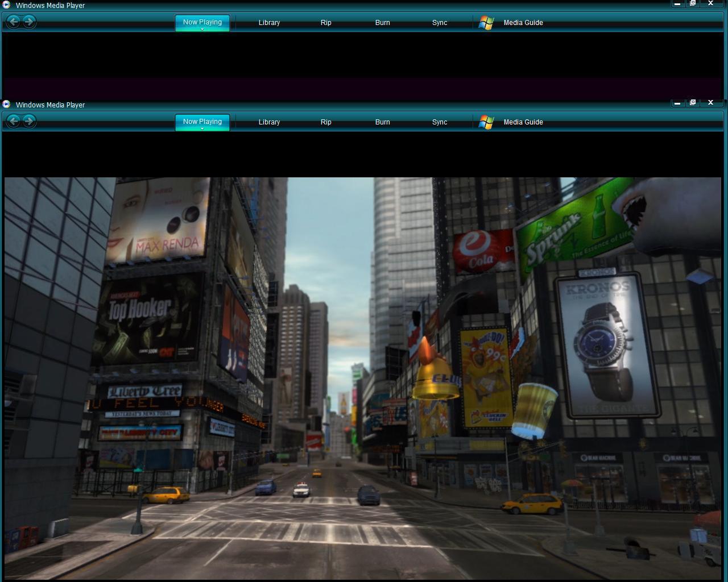Viewport: 728px width, 582px height.
Task: Click Media Player title icon in upper window
Action: [7, 5]
